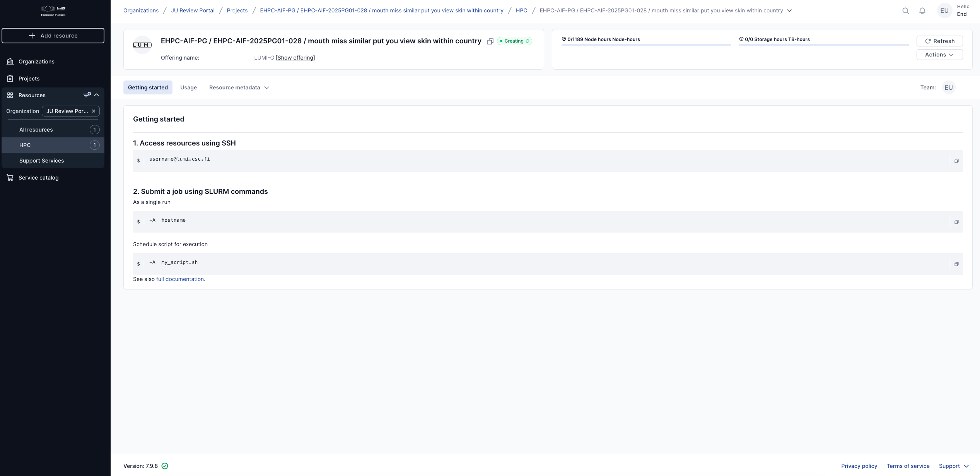Open the Actions dropdown

939,55
